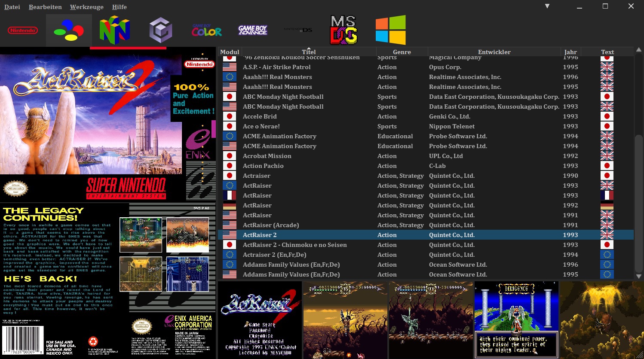Select the Windows platform icon
Screen dimensions: 644x359
tap(390, 30)
